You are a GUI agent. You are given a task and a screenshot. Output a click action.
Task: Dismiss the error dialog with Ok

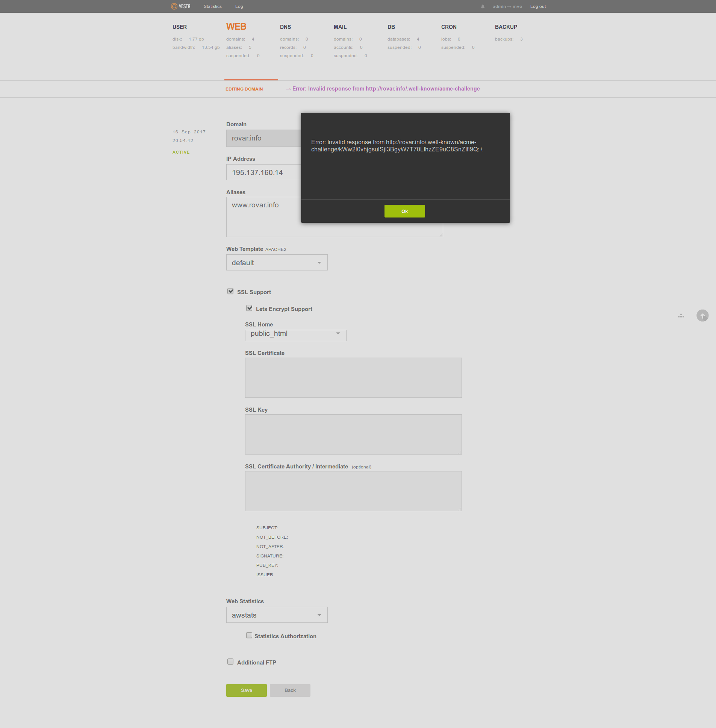[x=405, y=211]
